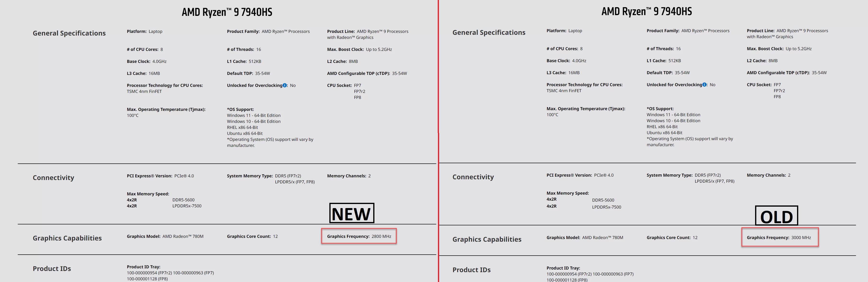Click 'Platform: Laptop' on left page

[x=145, y=31]
